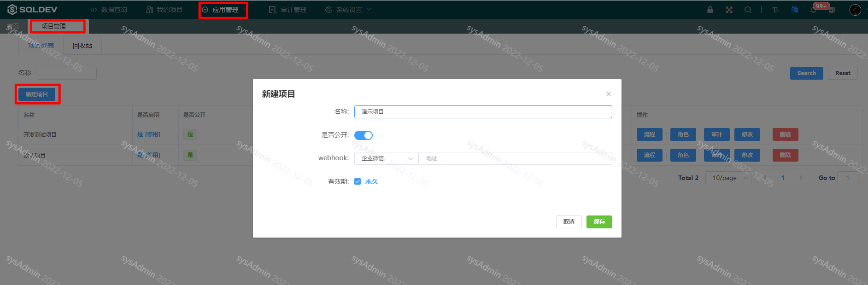Click the search magnifier icon in header
868x285 pixels.
(748, 10)
